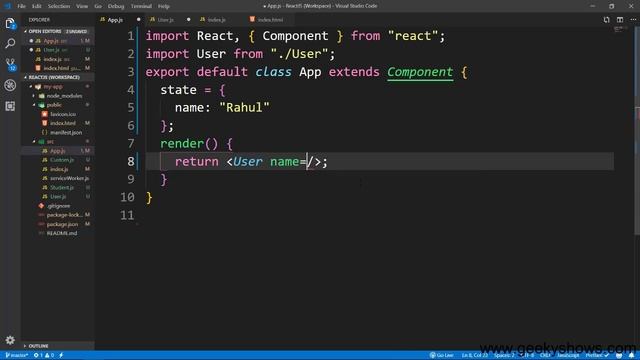Open the Terminal menu

141,6
